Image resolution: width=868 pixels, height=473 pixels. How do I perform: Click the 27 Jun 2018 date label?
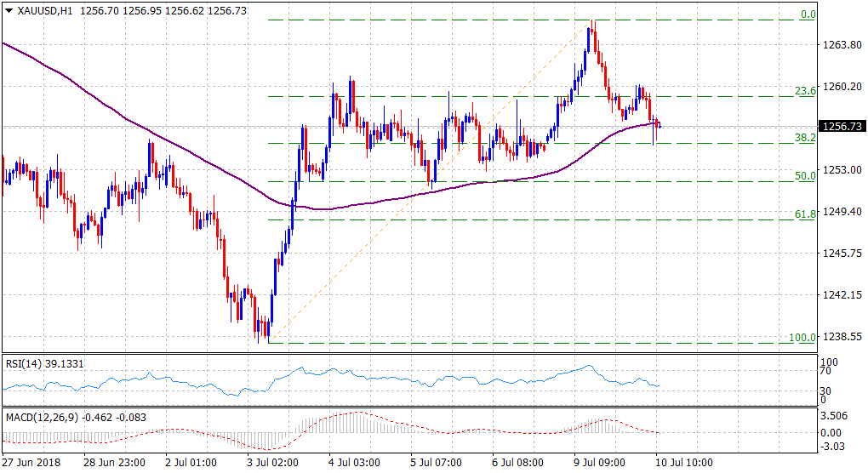(x=32, y=463)
